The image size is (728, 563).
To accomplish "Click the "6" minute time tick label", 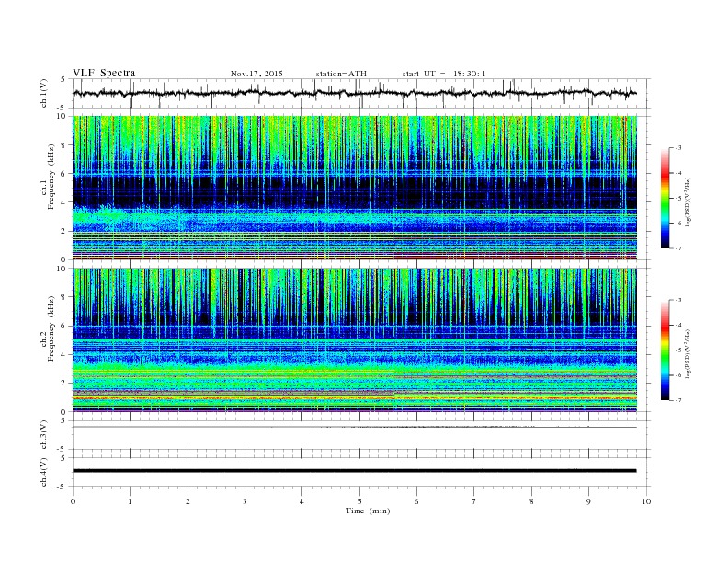I will (x=416, y=501).
